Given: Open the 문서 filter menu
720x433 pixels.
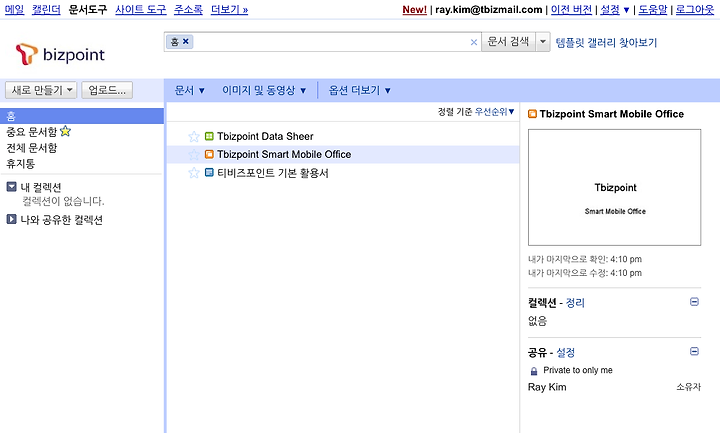Looking at the screenshot, I should 189,90.
